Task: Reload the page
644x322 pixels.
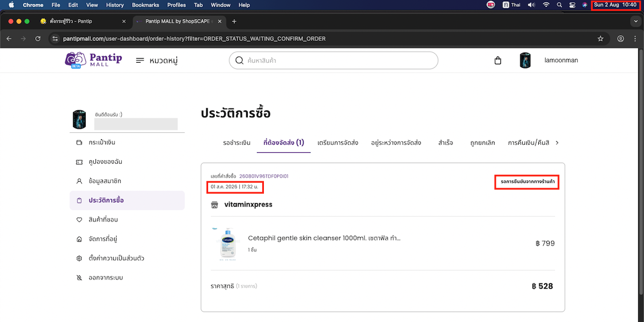Action: [38, 39]
